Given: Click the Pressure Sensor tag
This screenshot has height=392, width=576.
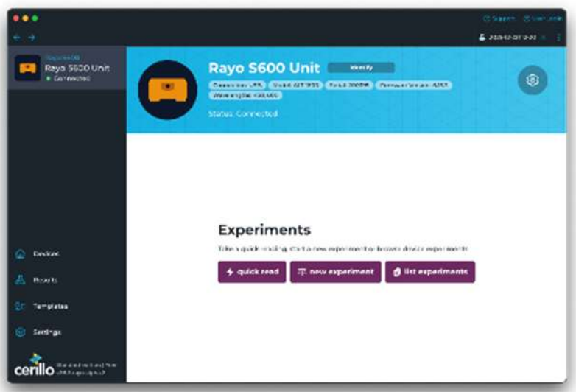Looking at the screenshot, I should [413, 85].
